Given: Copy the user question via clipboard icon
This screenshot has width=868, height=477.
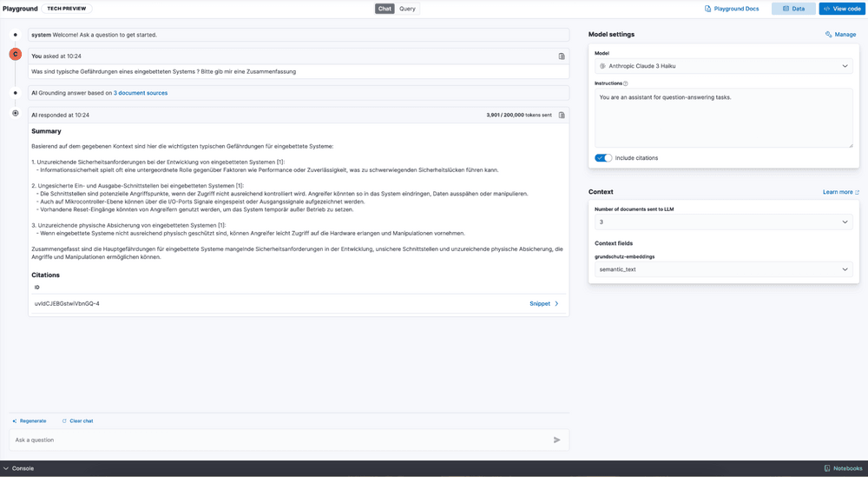Looking at the screenshot, I should (x=562, y=56).
